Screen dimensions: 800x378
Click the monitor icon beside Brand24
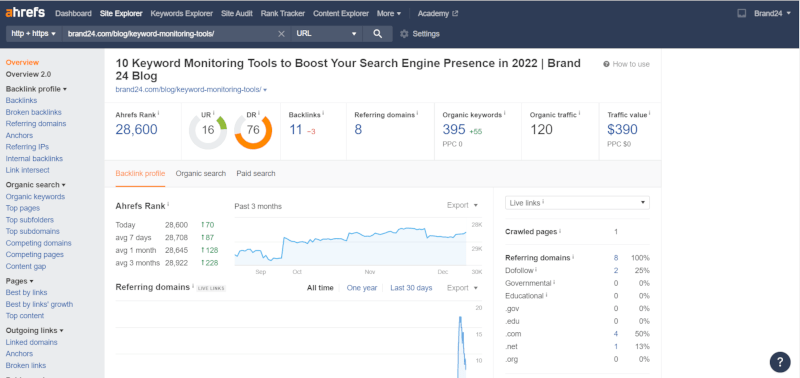[741, 13]
